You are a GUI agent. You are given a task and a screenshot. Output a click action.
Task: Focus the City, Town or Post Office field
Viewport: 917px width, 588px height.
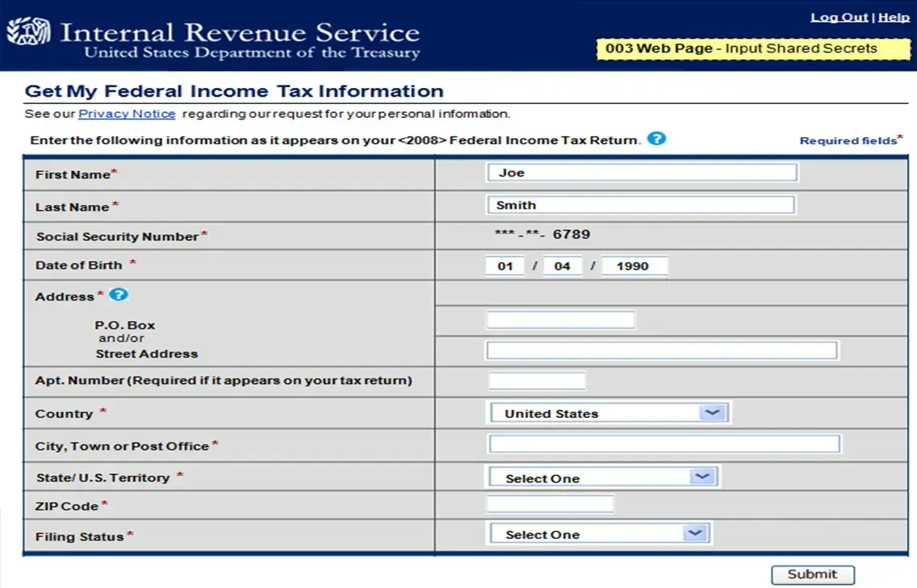click(x=664, y=444)
